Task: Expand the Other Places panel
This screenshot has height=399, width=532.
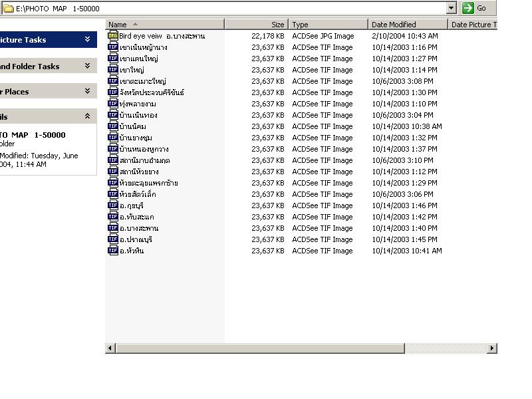Action: point(87,92)
